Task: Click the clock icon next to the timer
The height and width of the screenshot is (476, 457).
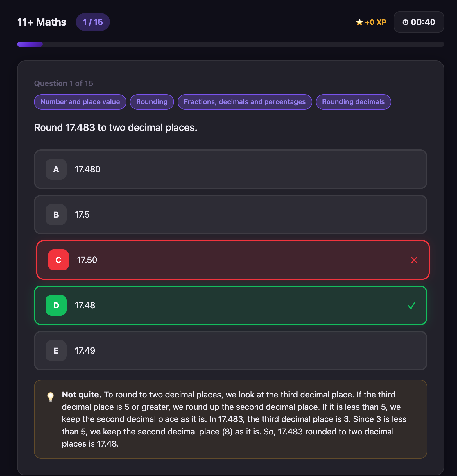Action: [405, 22]
